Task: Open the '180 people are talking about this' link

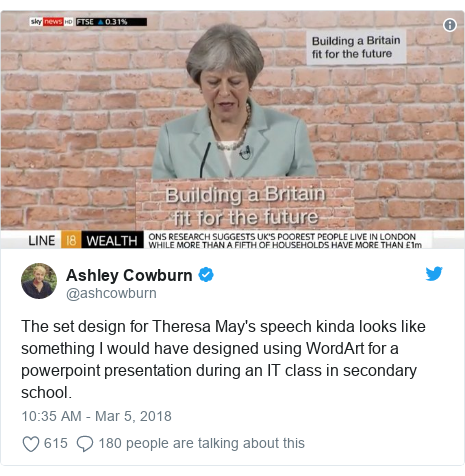Action: tap(202, 443)
